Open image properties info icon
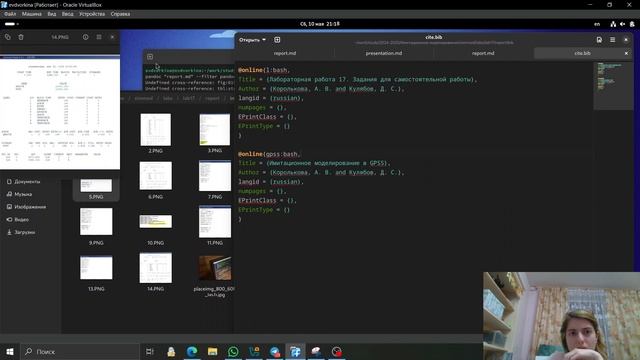The height and width of the screenshot is (360, 640). [x=85, y=37]
